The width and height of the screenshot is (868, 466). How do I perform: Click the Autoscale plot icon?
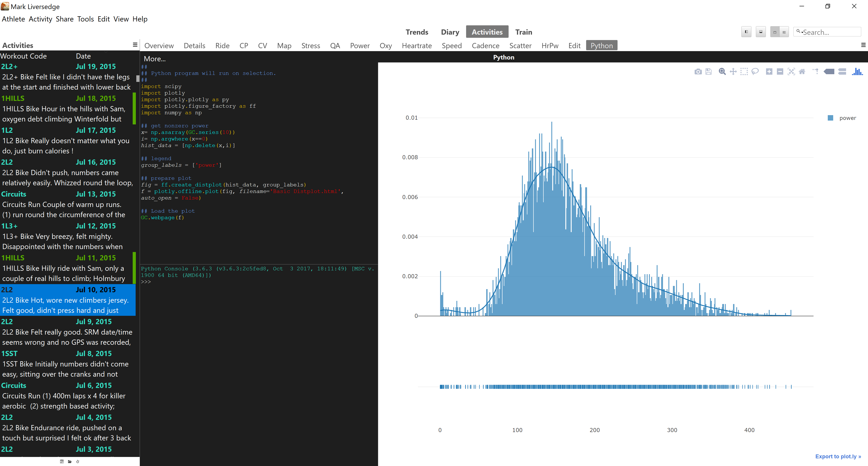[791, 71]
